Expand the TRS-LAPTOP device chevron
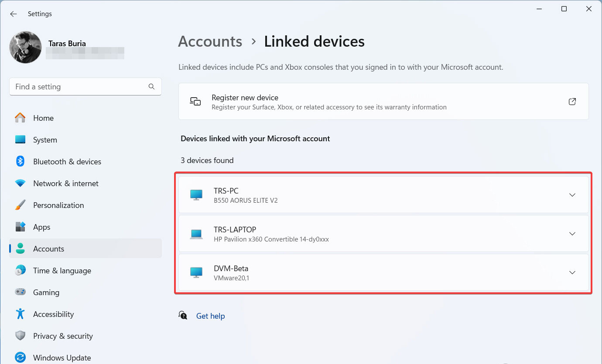Screen dimensions: 602x364 point(572,234)
